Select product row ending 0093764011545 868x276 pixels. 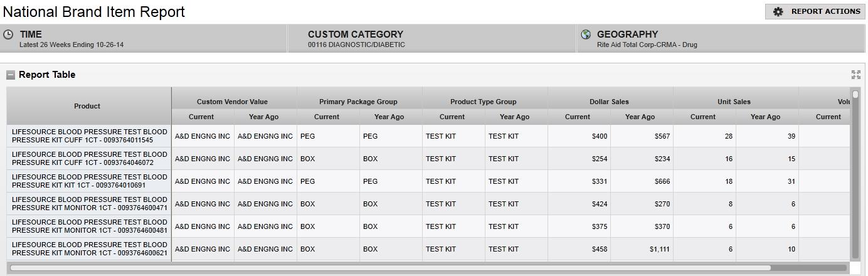pyautogui.click(x=89, y=136)
